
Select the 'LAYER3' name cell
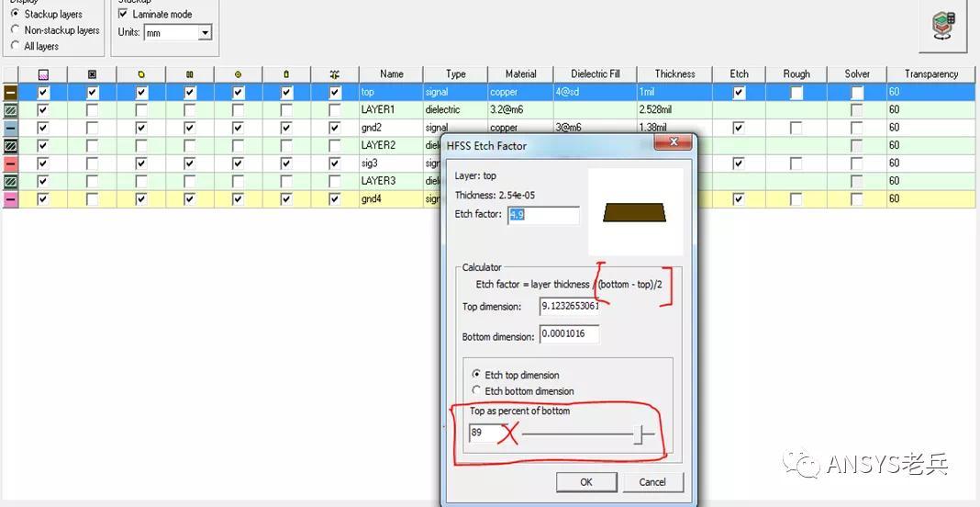coord(391,181)
